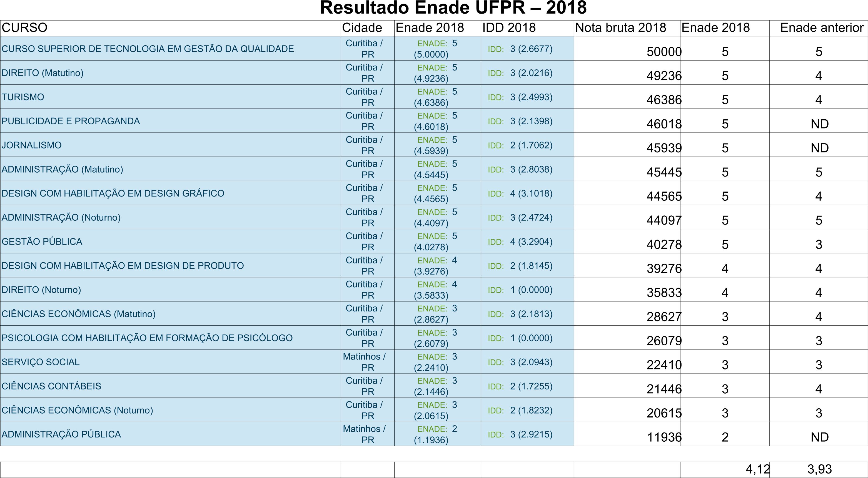
Task: Click the Nota bruta value '45445'
Action: pyautogui.click(x=664, y=172)
